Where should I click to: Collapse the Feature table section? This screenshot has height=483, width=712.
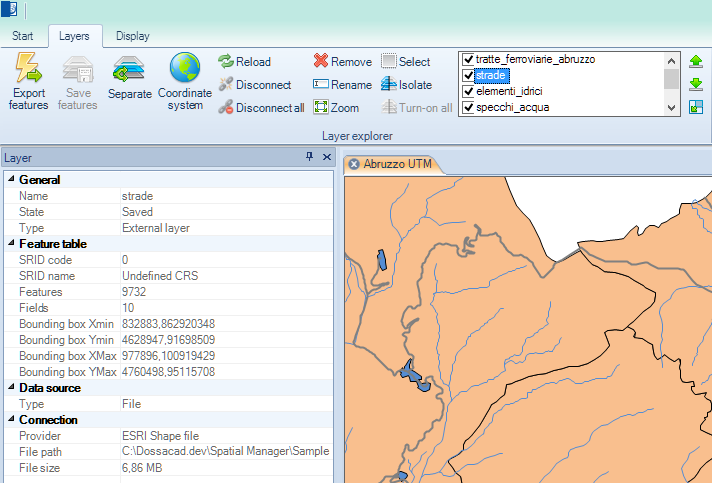pos(11,244)
